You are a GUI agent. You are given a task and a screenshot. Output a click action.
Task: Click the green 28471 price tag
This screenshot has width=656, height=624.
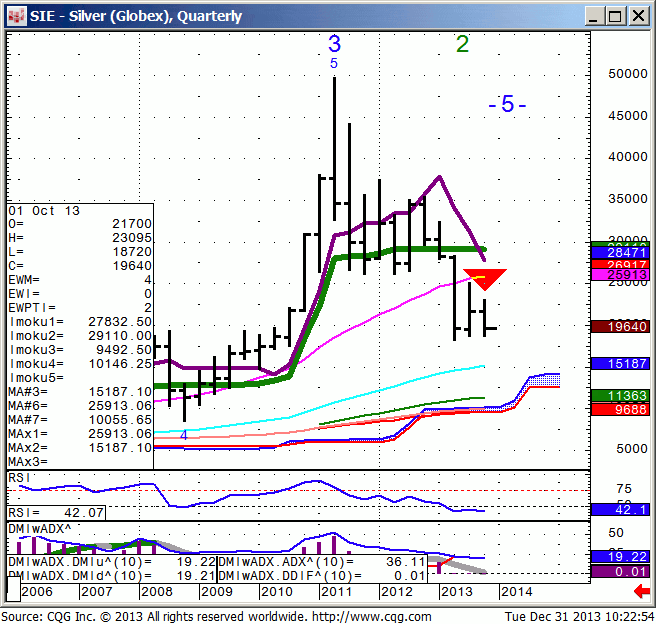point(620,250)
